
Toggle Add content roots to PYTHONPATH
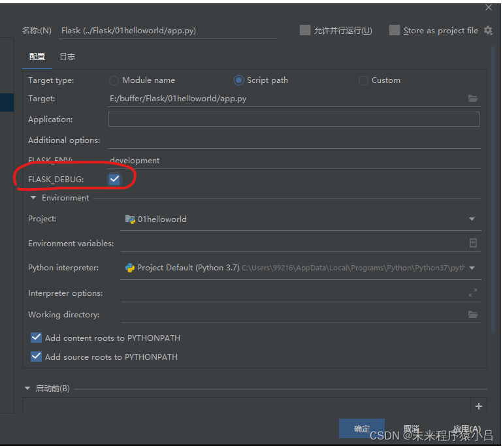(36, 338)
